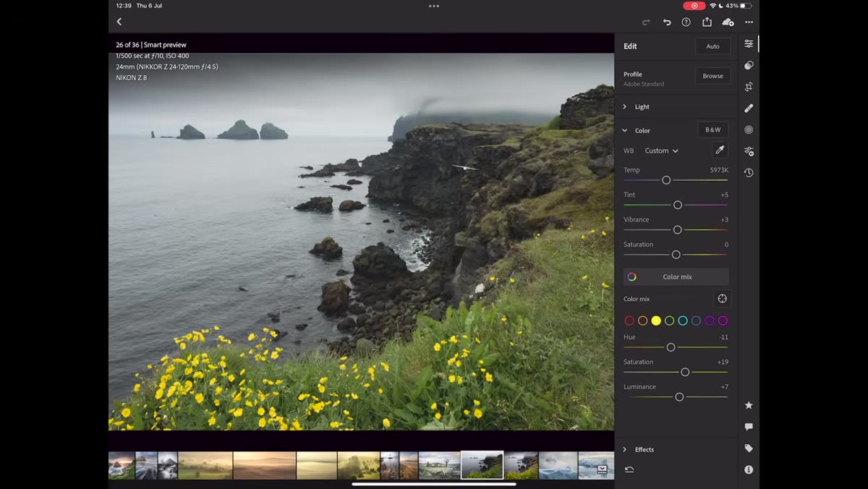Activate the Color mix target adjustment tool
This screenshot has height=489, width=868.
click(x=722, y=299)
